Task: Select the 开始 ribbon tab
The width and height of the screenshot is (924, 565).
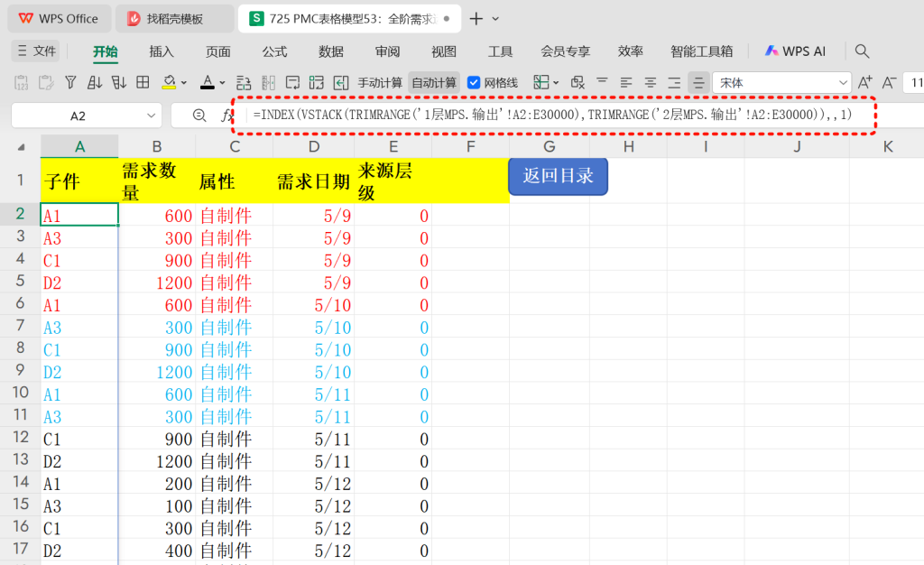Action: pyautogui.click(x=106, y=51)
